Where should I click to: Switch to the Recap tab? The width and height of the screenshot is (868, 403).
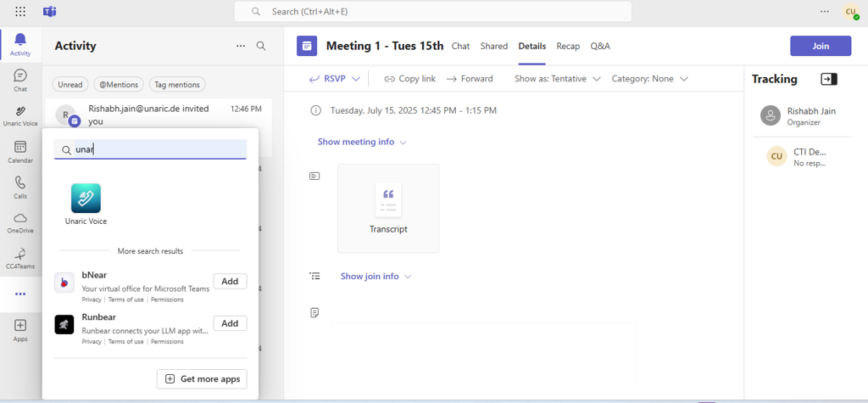(x=568, y=46)
